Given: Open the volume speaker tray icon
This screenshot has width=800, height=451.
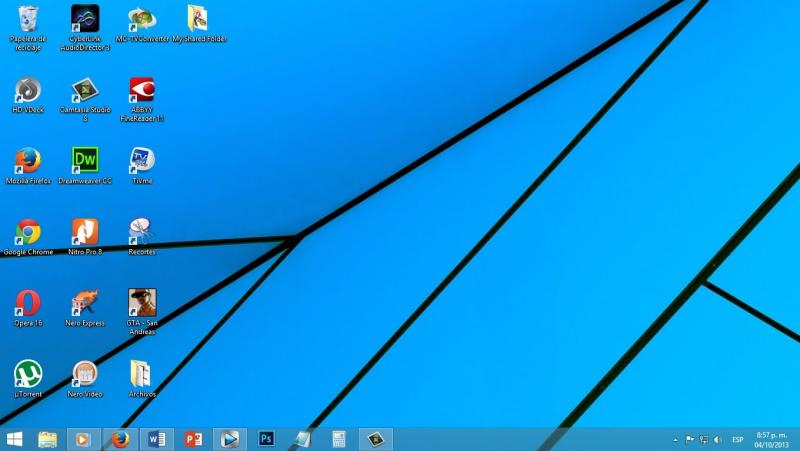Looking at the screenshot, I should pos(718,439).
